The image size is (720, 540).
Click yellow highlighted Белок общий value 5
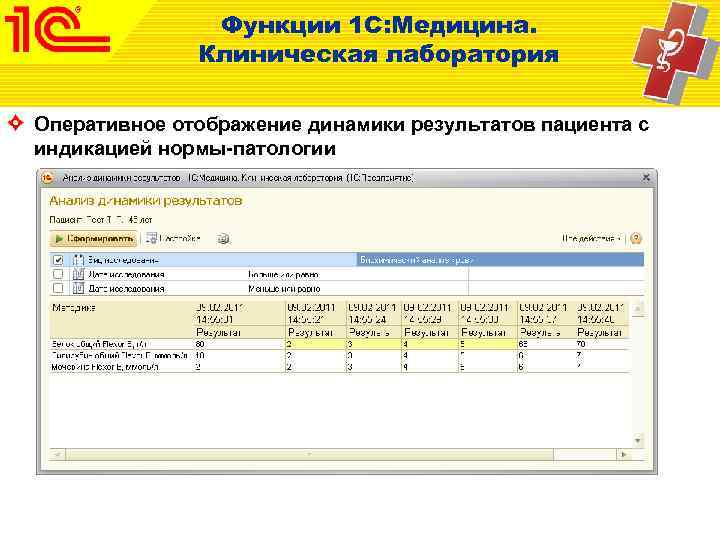[x=488, y=344]
